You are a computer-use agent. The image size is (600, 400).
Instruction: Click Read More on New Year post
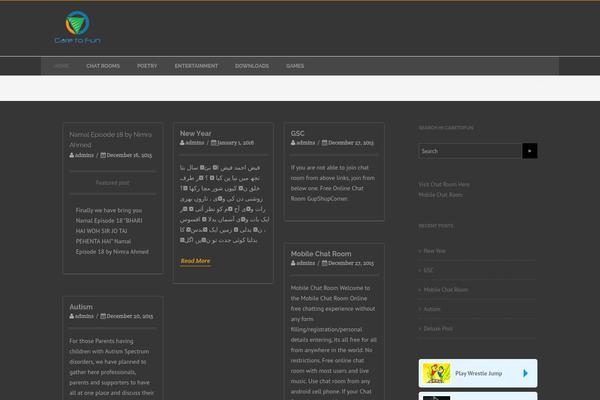196,261
